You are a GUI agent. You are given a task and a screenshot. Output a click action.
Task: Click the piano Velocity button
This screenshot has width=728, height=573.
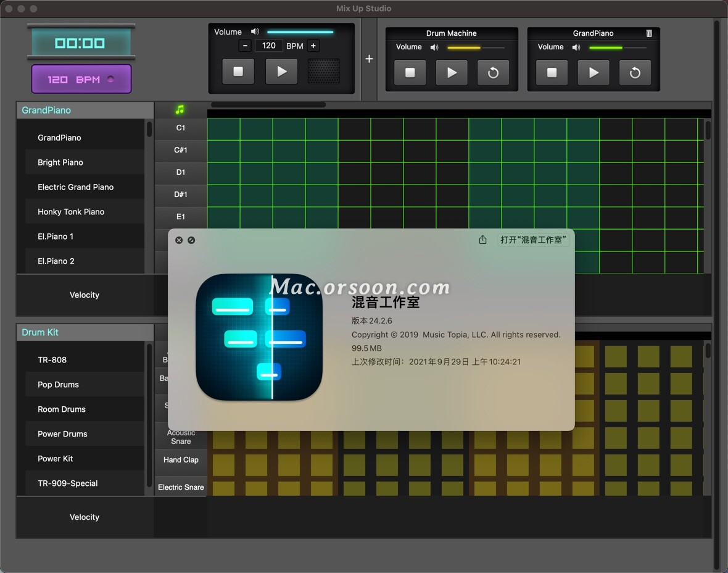(85, 295)
